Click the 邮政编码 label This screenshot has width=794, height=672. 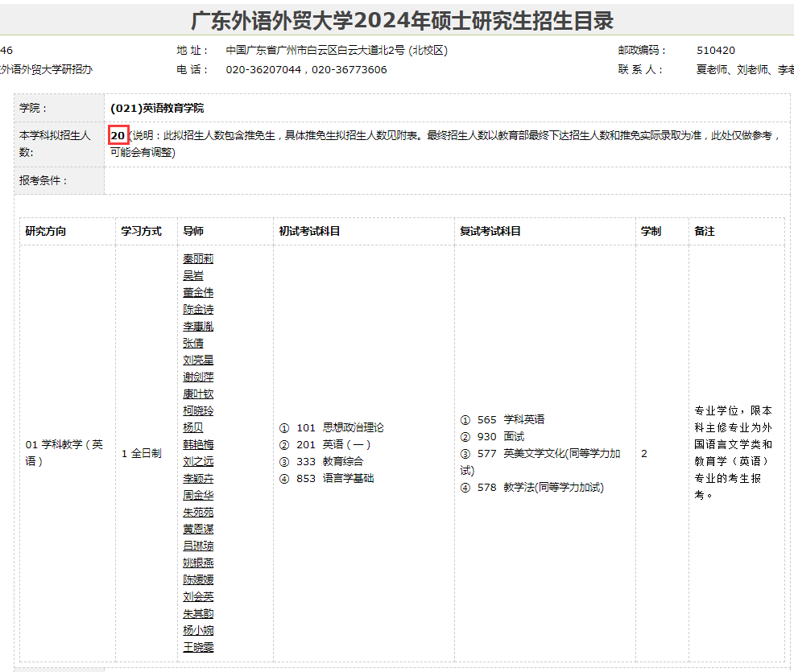(x=642, y=50)
